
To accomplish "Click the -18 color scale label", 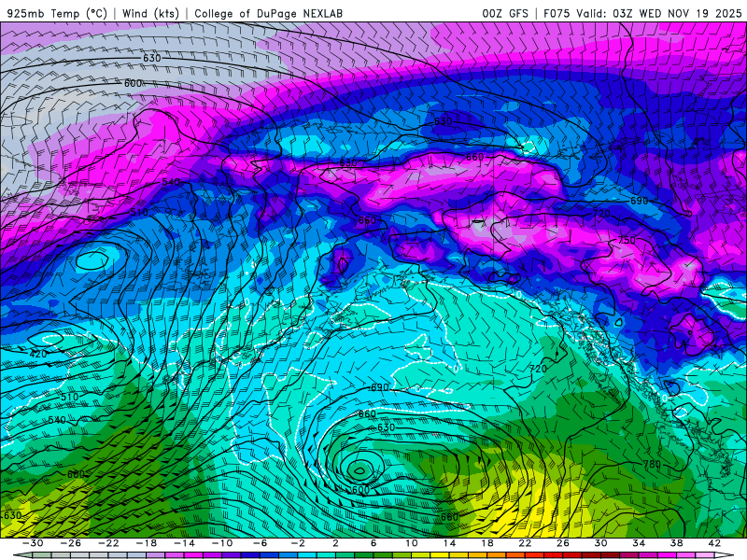I will [x=147, y=543].
